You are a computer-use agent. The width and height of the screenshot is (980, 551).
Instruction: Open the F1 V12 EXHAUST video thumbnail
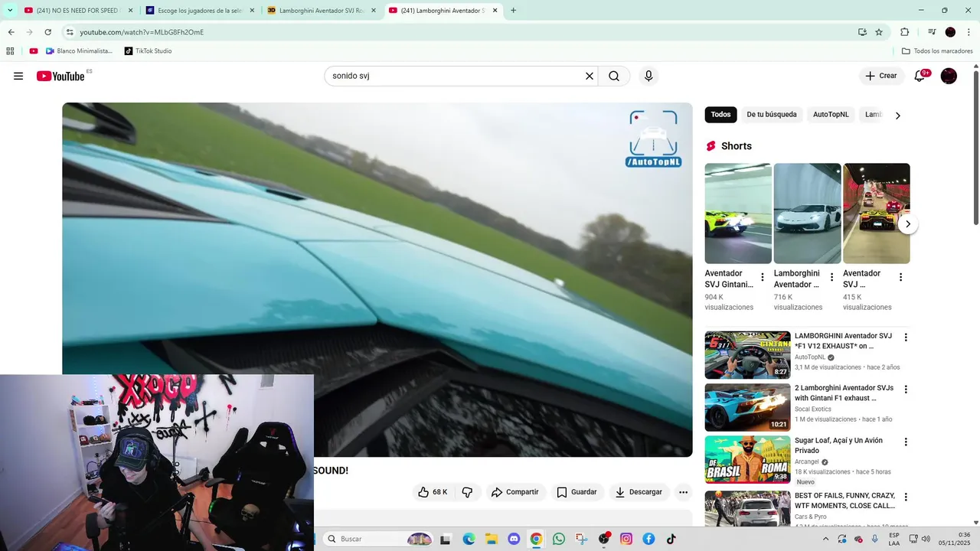coord(747,355)
